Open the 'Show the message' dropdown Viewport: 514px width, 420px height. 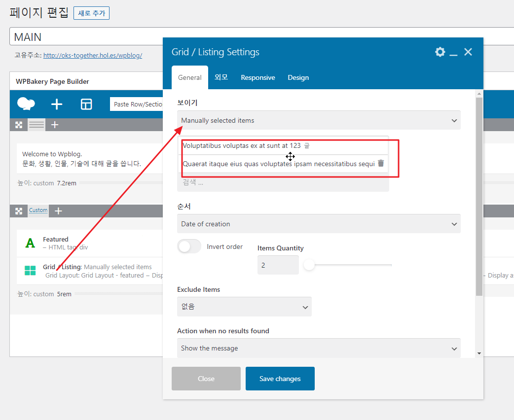319,348
